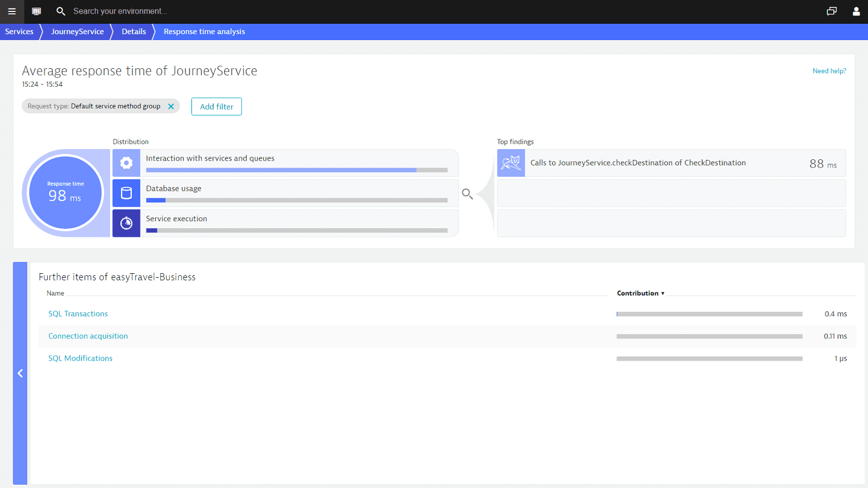Open the windows overlay icon in top bar
The image size is (868, 488).
(x=831, y=11)
